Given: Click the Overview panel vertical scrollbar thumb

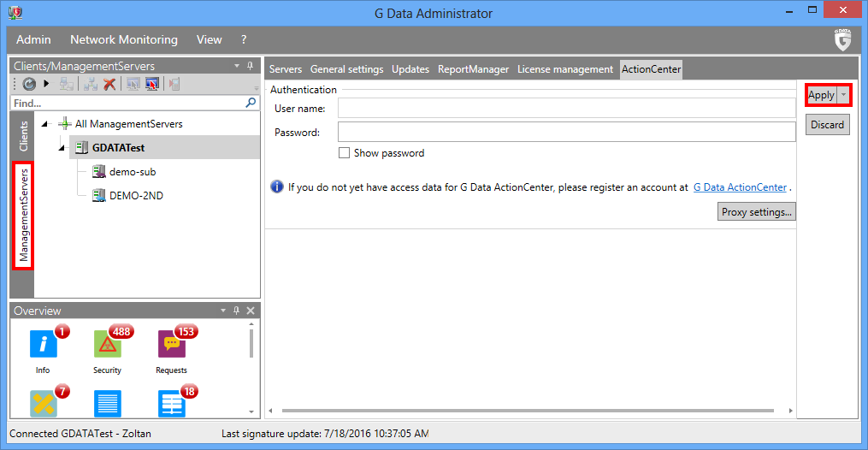Looking at the screenshot, I should click(251, 344).
